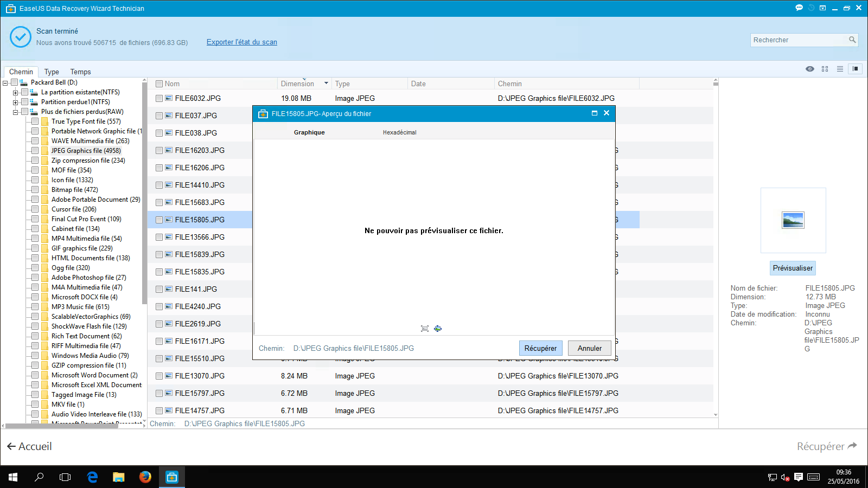Select the detail pane view icon
This screenshot has width=868, height=488.
point(856,69)
